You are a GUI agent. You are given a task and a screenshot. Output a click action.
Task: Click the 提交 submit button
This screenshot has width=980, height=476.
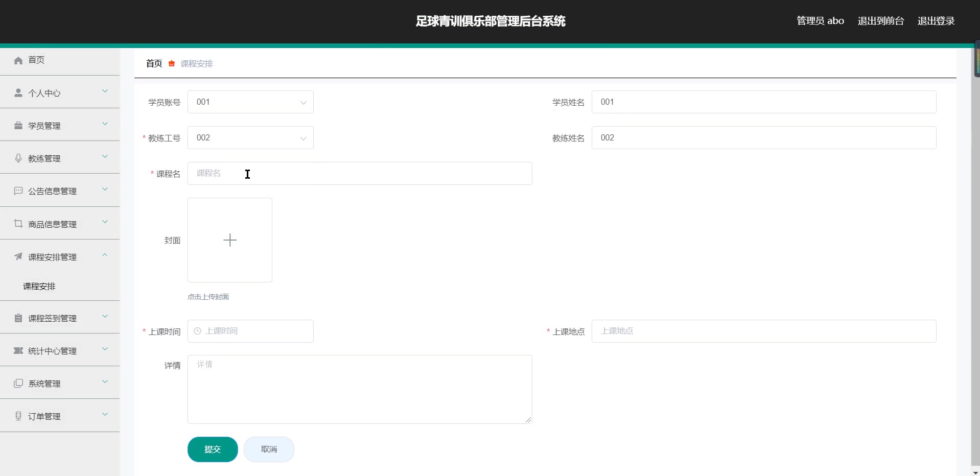pos(213,449)
